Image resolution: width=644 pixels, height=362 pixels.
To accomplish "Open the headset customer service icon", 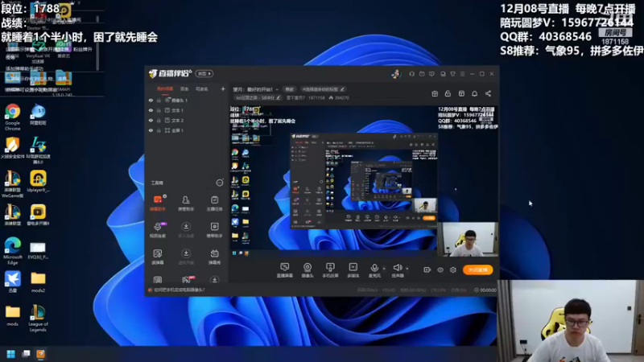I will point(411,74).
